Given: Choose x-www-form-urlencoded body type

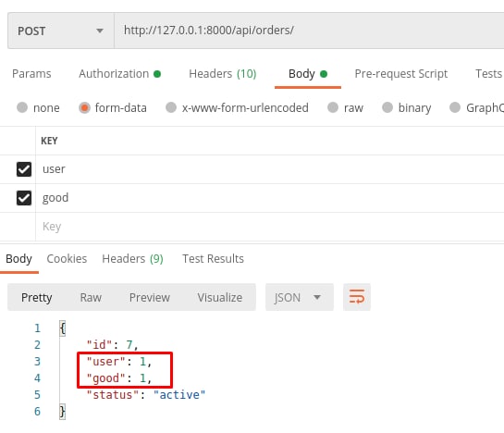Looking at the screenshot, I should coord(237,107).
